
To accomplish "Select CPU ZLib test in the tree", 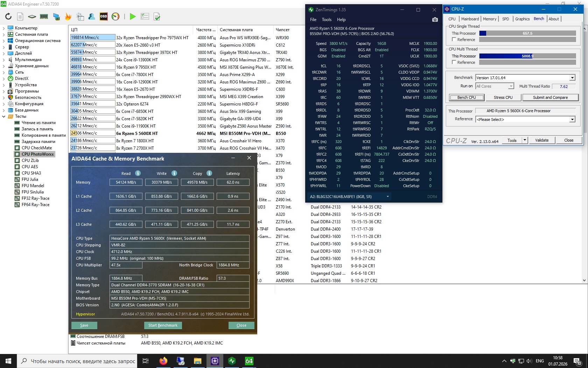I will [30, 161].
